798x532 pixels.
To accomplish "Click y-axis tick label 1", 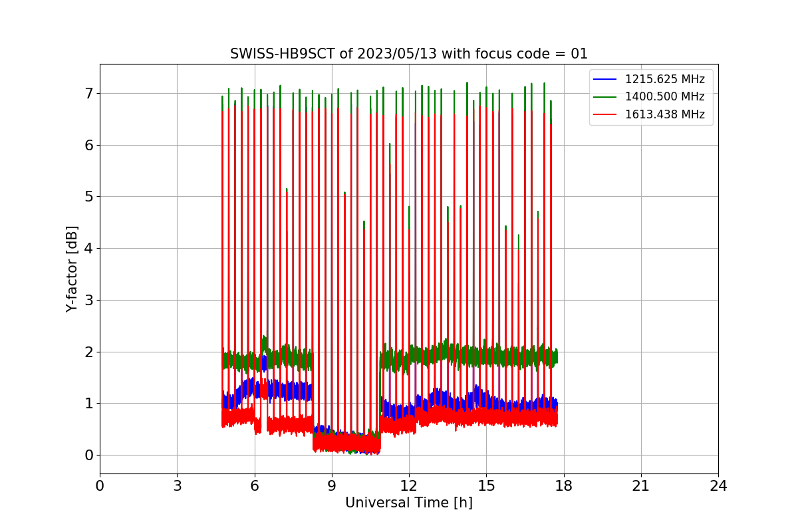I will [88, 404].
